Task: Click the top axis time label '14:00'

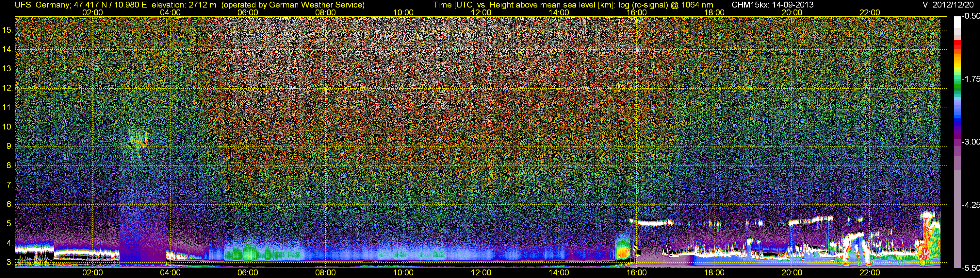Action: tap(559, 12)
